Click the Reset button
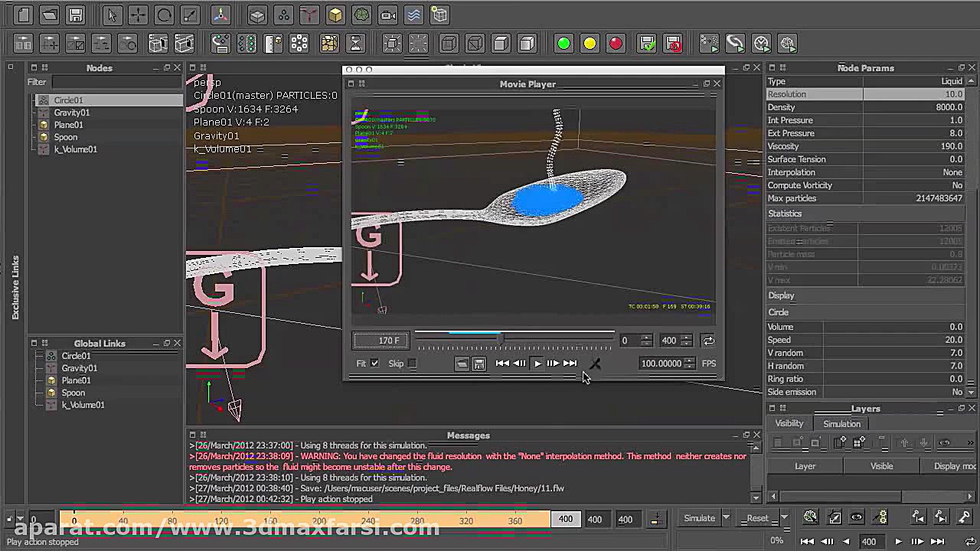This screenshot has height=551, width=980. [756, 518]
